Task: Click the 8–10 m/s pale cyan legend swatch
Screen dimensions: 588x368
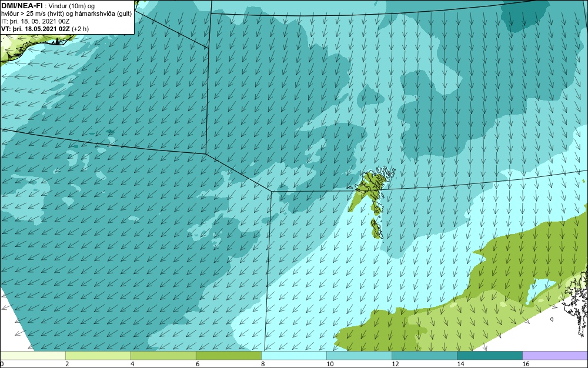Action: tap(293, 356)
